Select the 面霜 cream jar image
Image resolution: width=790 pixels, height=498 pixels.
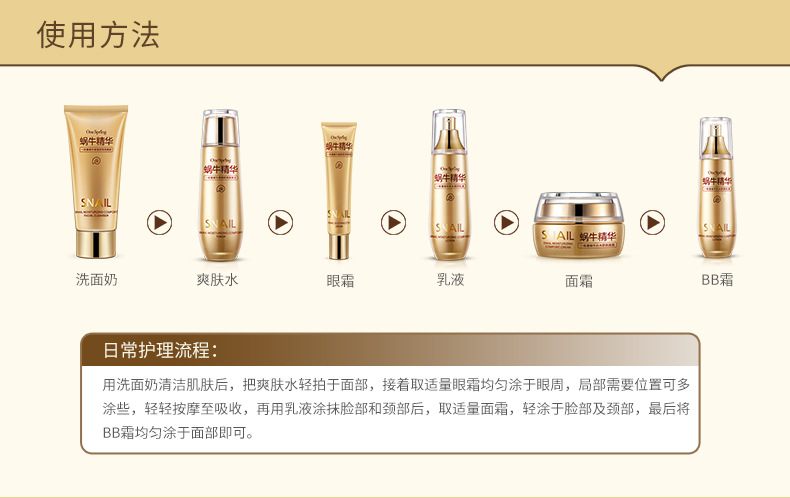(578, 225)
